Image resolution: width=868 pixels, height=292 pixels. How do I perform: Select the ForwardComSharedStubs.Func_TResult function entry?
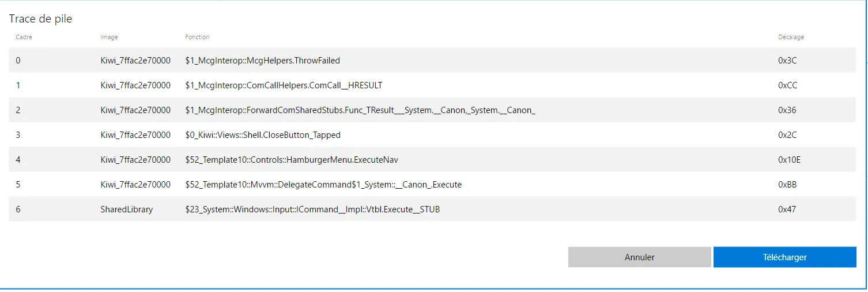point(360,110)
